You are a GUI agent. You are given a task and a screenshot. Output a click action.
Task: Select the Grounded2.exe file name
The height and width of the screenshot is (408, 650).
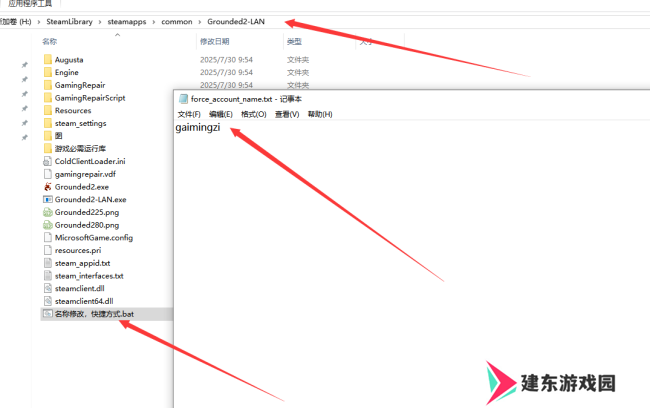[x=82, y=187]
